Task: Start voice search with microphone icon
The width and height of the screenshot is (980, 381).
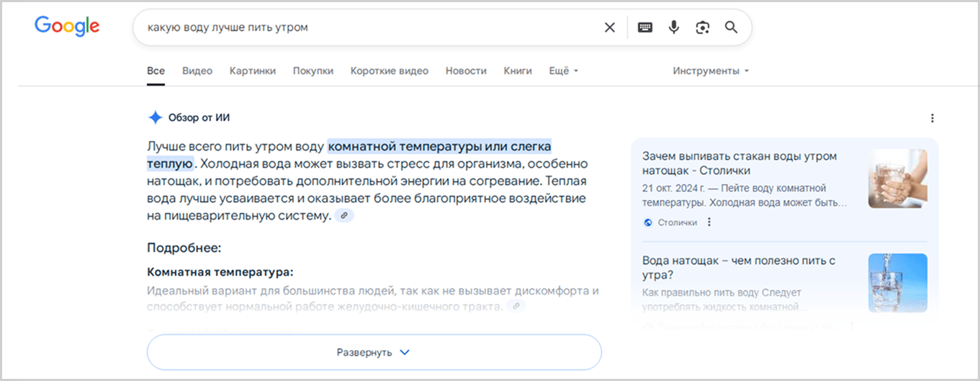Action: click(x=674, y=27)
